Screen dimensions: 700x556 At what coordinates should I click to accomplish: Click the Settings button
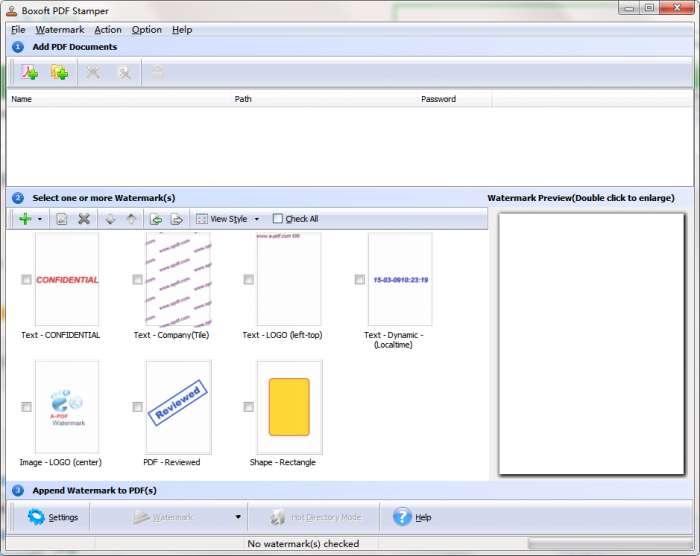click(x=53, y=517)
